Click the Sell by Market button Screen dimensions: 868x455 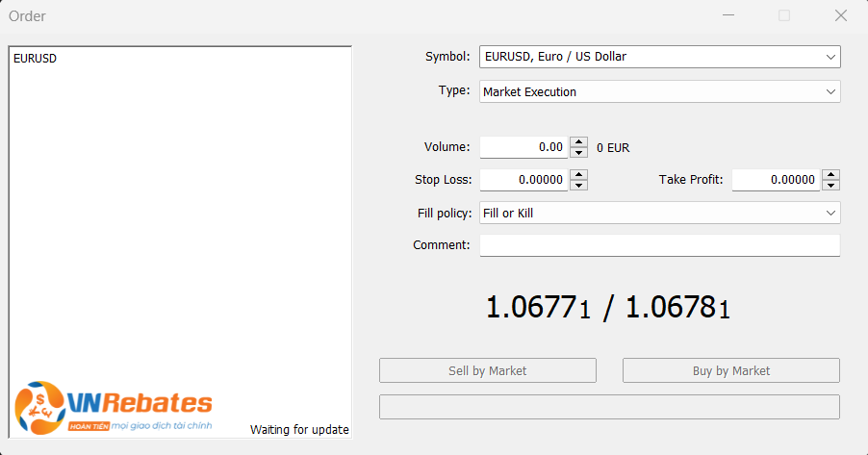click(x=488, y=370)
